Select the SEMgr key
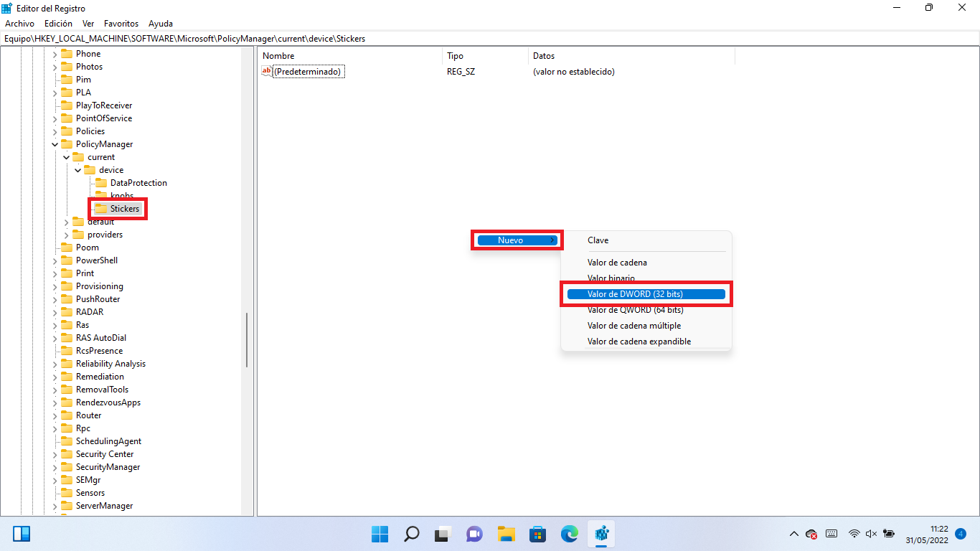980x551 pixels. coord(88,480)
